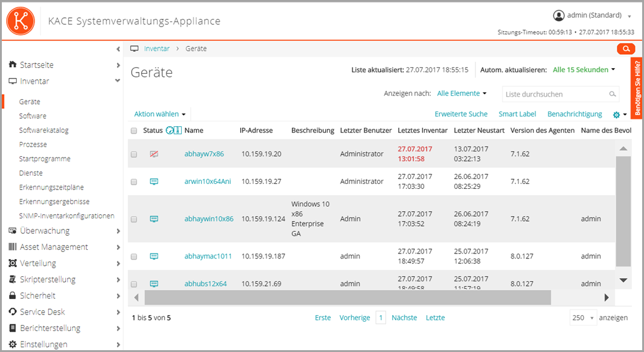The width and height of the screenshot is (644, 352).
Task: Click connection status icon for abhaywin10x86
Action: [154, 219]
